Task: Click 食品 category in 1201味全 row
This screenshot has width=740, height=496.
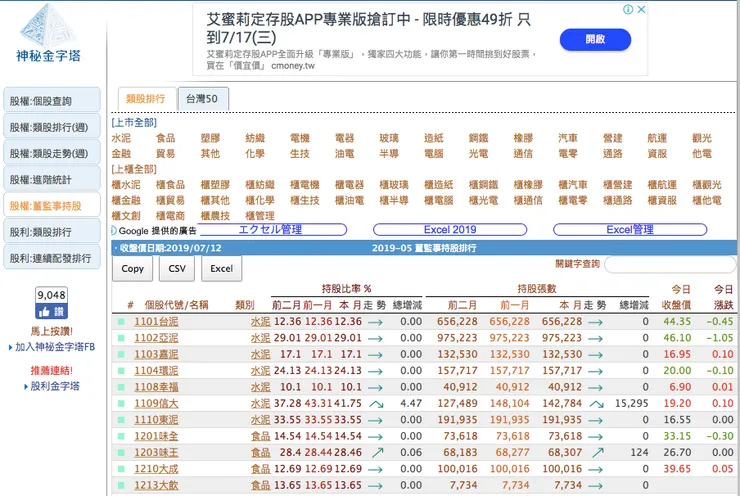Action: click(x=261, y=436)
